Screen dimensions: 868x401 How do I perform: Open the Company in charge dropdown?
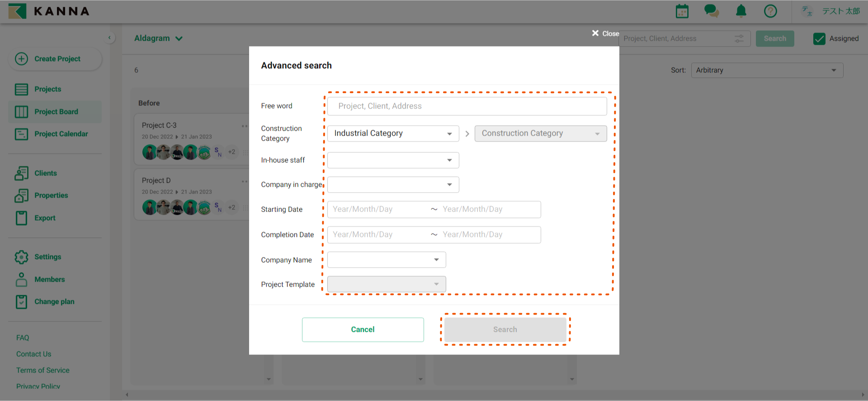tap(392, 184)
